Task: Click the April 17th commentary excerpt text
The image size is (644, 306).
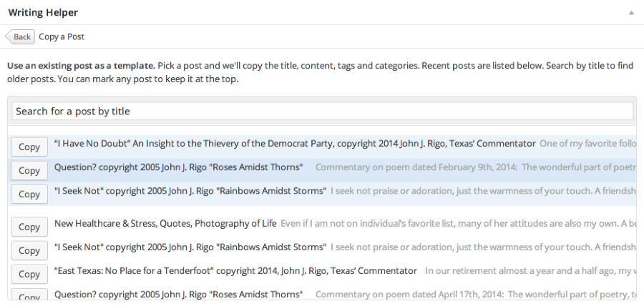Action: click(474, 295)
